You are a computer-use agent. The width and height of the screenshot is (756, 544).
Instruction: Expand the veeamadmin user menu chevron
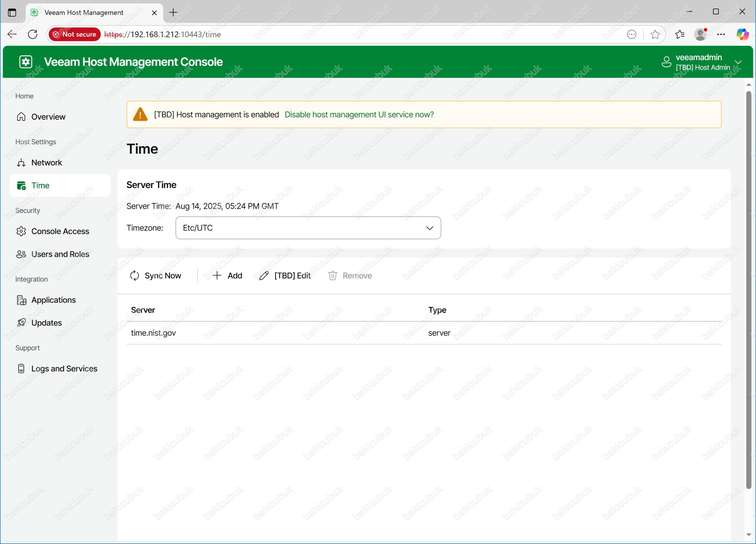(738, 62)
